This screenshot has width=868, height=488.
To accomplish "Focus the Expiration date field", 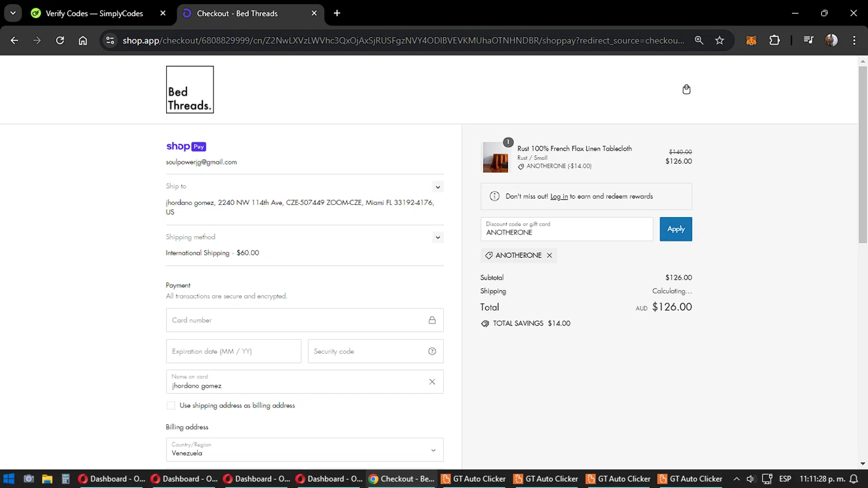I will coord(234,351).
